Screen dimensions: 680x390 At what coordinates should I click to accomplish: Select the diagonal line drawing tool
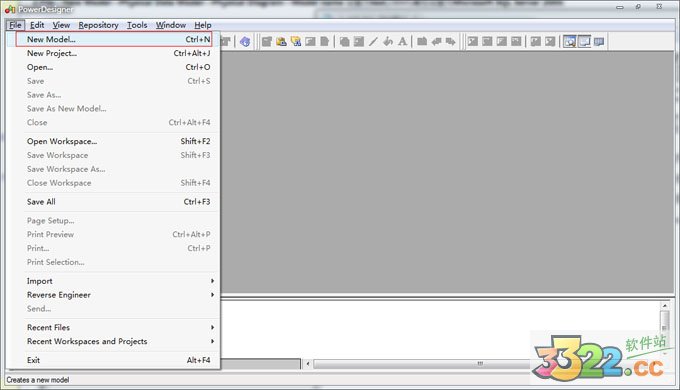click(373, 42)
